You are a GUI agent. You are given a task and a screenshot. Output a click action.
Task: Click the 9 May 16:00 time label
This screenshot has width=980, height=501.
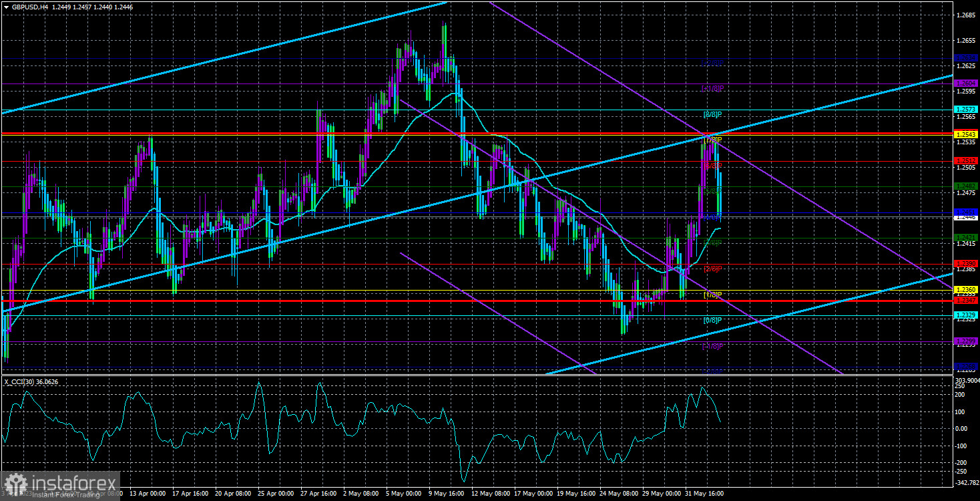point(446,494)
